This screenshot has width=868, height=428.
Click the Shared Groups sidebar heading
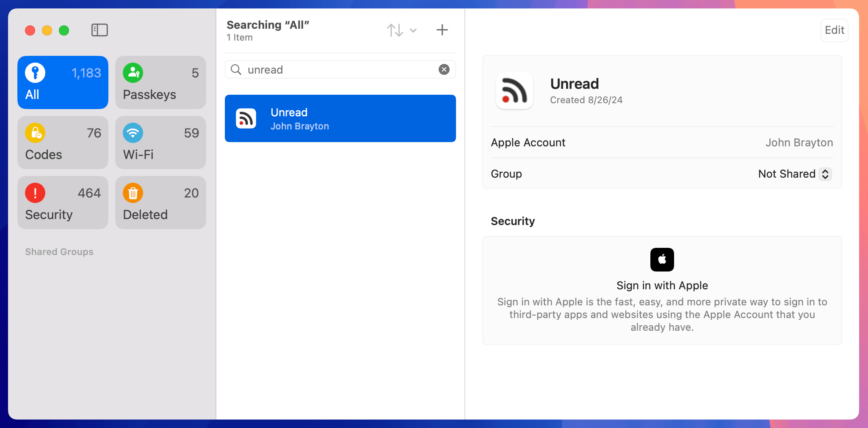pyautogui.click(x=59, y=252)
